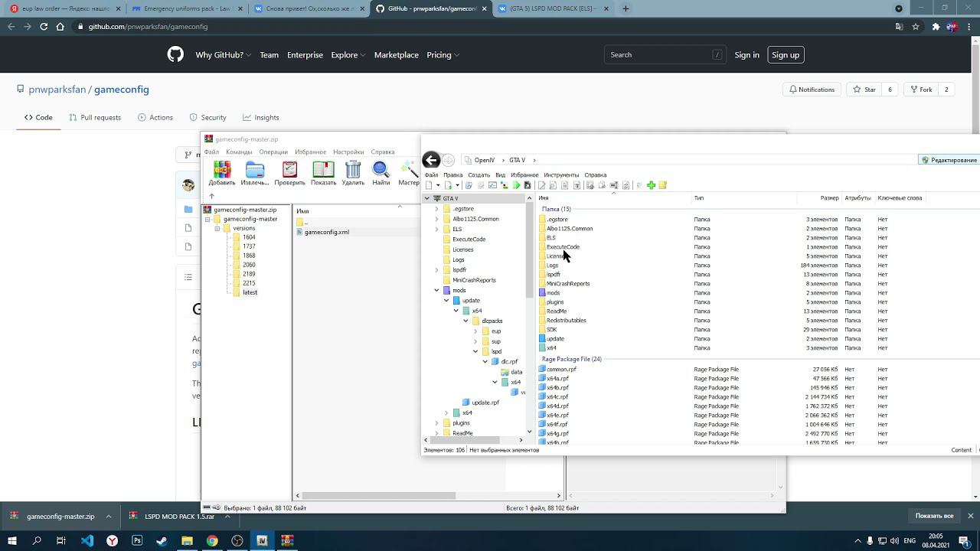Open OpenIV Инструменты menu
The height and width of the screenshot is (551, 980).
[561, 174]
